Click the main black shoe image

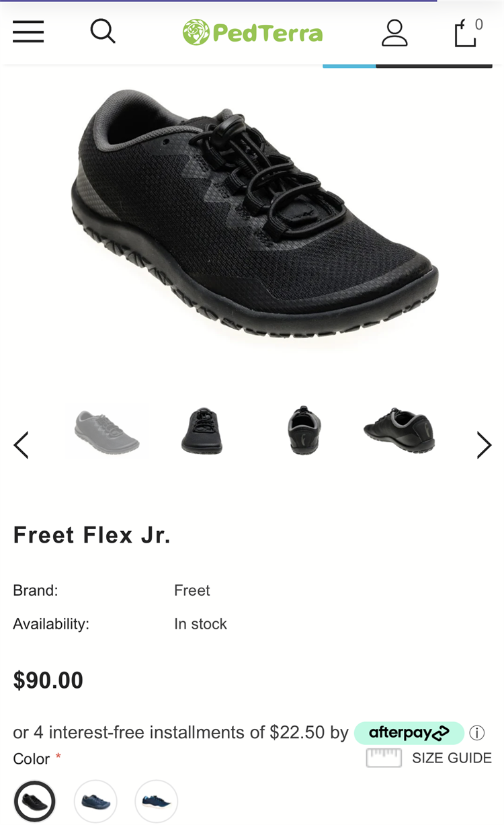[254, 215]
